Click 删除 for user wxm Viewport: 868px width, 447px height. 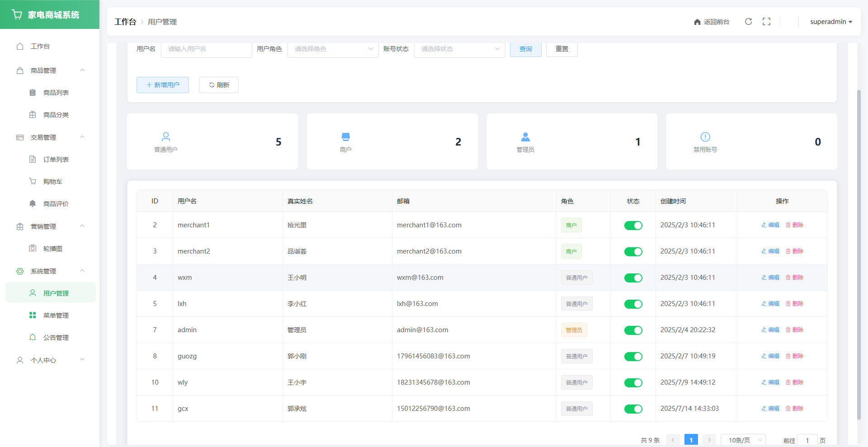tap(794, 278)
